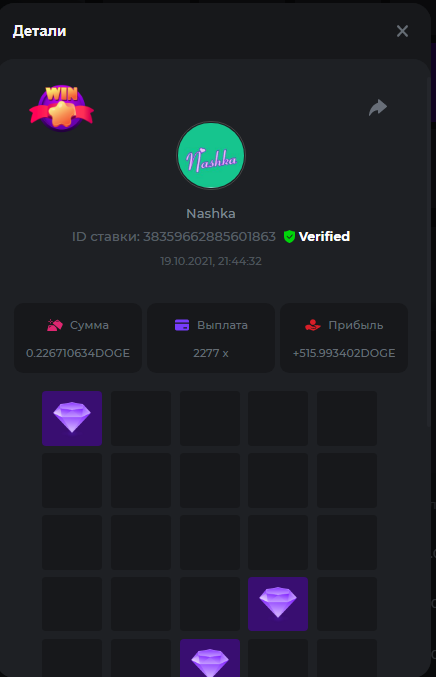Click the date 19.10.2021 timestamp

[x=211, y=261]
